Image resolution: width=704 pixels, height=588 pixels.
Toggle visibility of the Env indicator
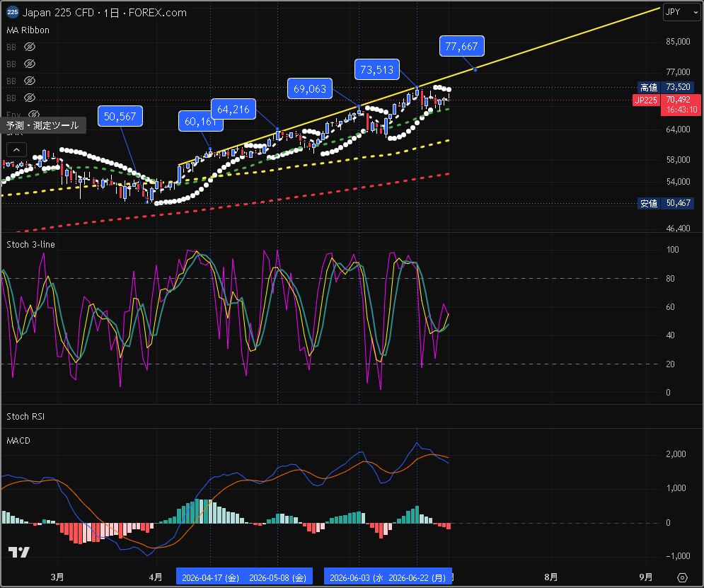34,115
